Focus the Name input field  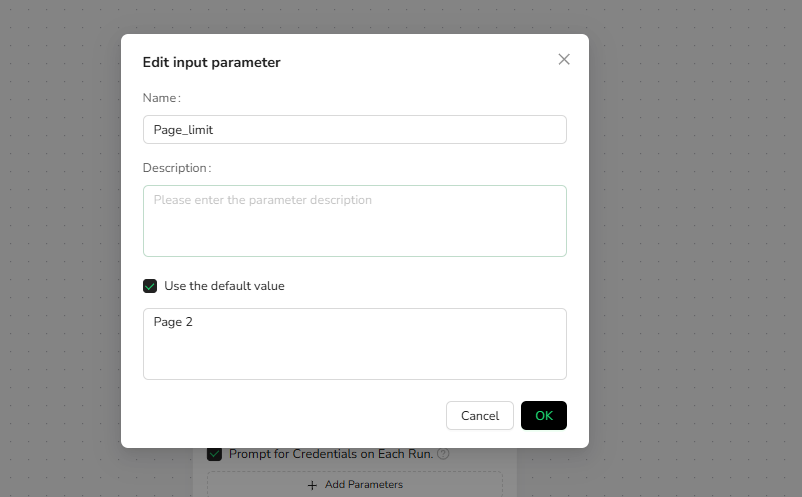pyautogui.click(x=354, y=129)
